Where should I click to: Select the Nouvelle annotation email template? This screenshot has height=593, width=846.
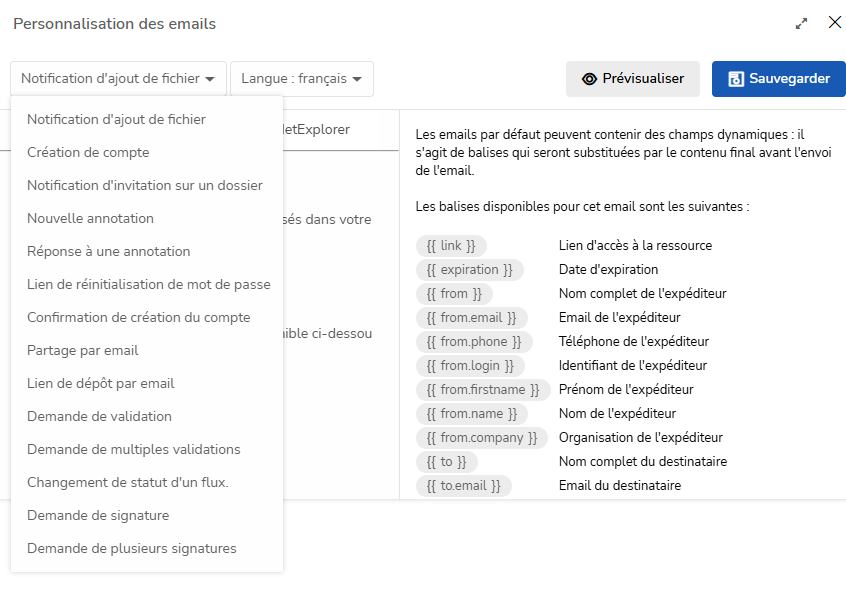tap(90, 219)
